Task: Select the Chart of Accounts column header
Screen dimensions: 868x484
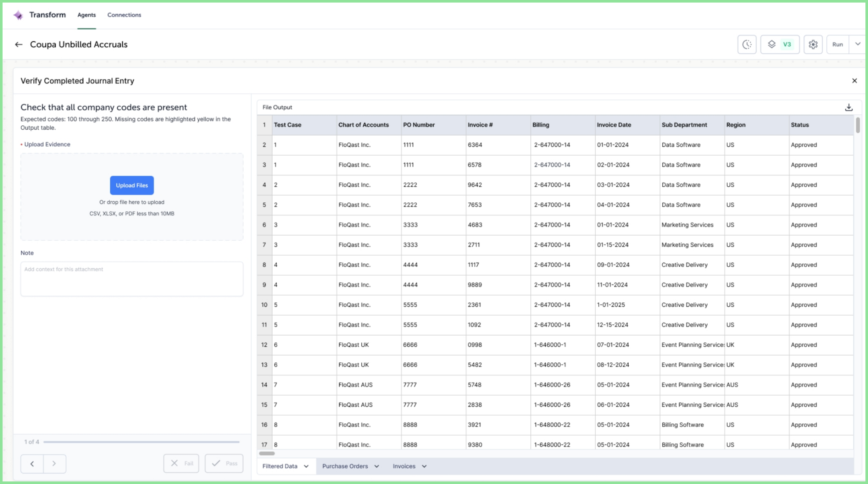Action: 369,125
